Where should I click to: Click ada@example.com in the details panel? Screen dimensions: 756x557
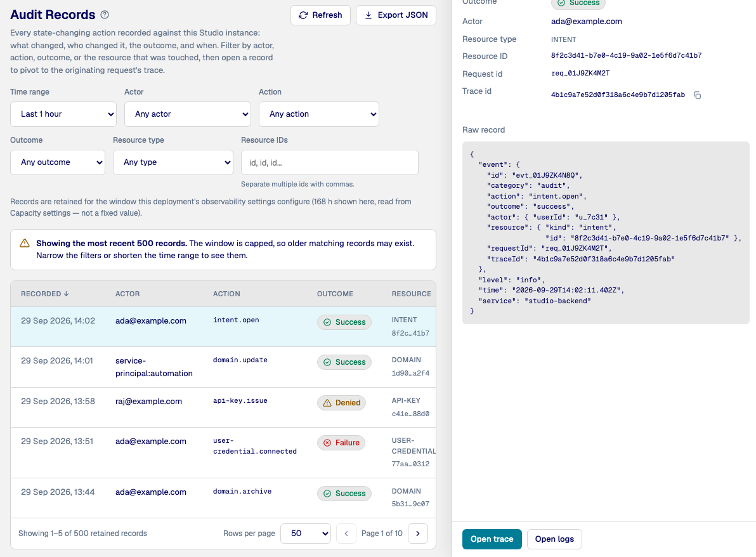click(x=586, y=21)
